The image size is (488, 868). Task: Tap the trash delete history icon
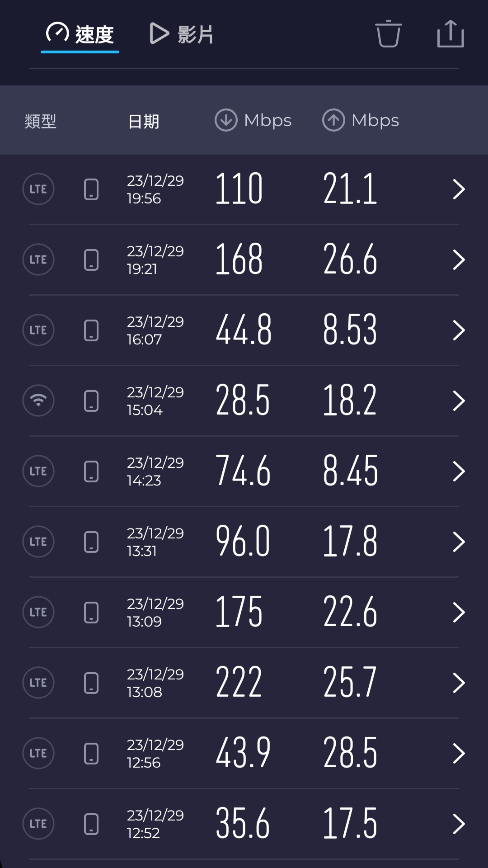click(388, 34)
